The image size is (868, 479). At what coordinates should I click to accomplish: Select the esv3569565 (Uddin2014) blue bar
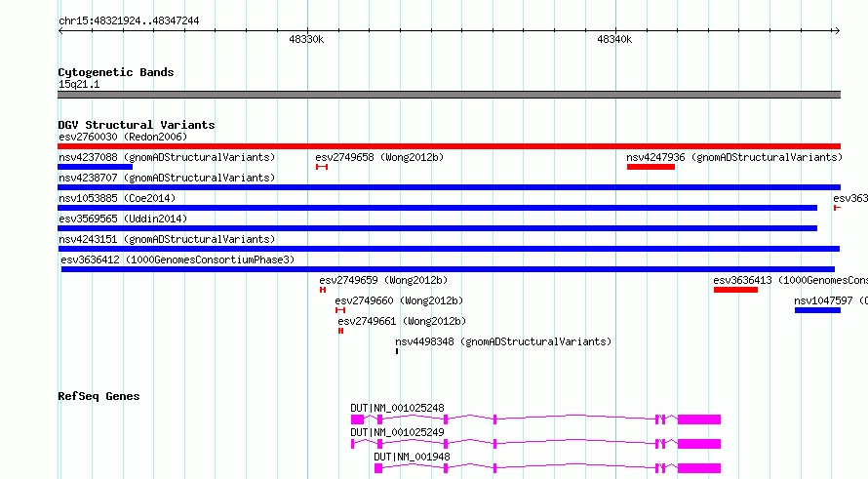pyautogui.click(x=437, y=228)
